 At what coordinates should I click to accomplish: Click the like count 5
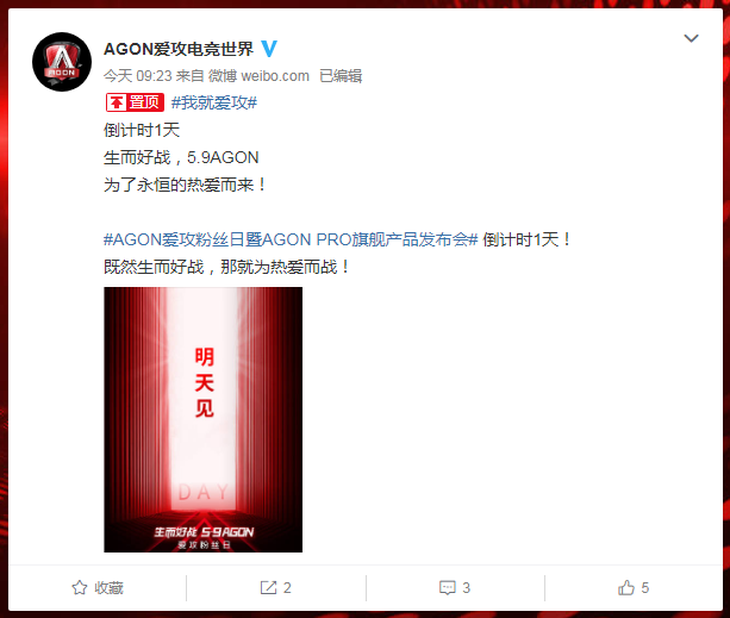pos(645,588)
